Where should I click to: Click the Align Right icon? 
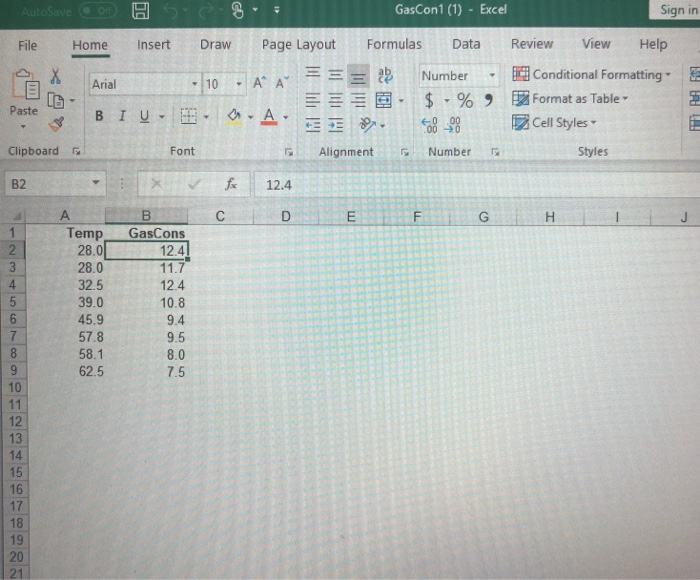(x=358, y=100)
